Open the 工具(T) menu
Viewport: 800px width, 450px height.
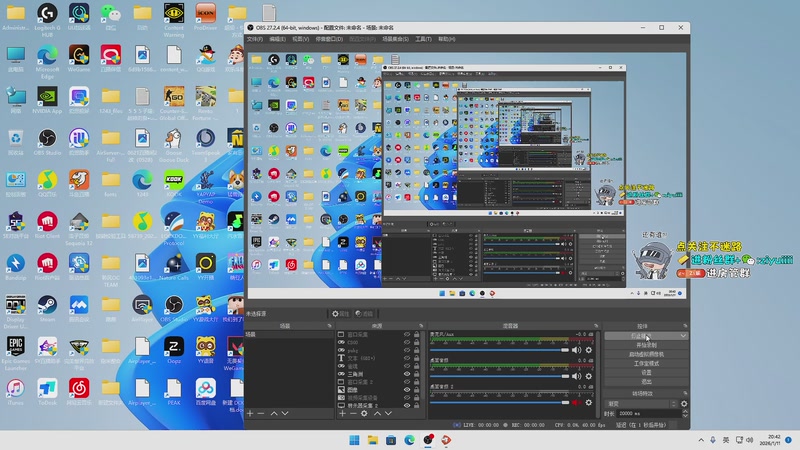tap(423, 39)
